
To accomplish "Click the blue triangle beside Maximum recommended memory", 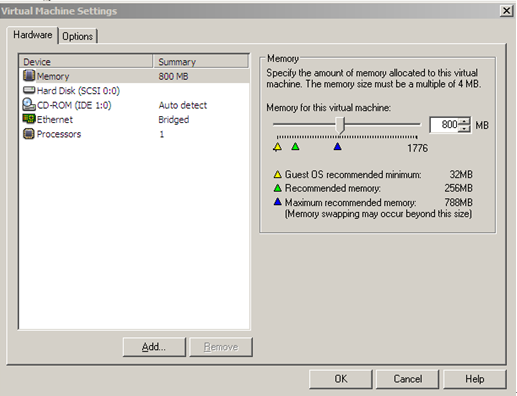I will pyautogui.click(x=277, y=202).
